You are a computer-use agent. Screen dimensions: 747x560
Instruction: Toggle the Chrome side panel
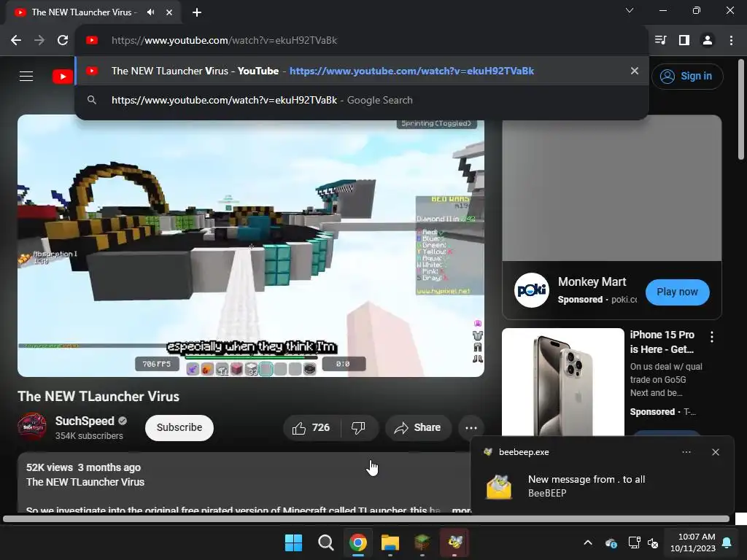684,41
